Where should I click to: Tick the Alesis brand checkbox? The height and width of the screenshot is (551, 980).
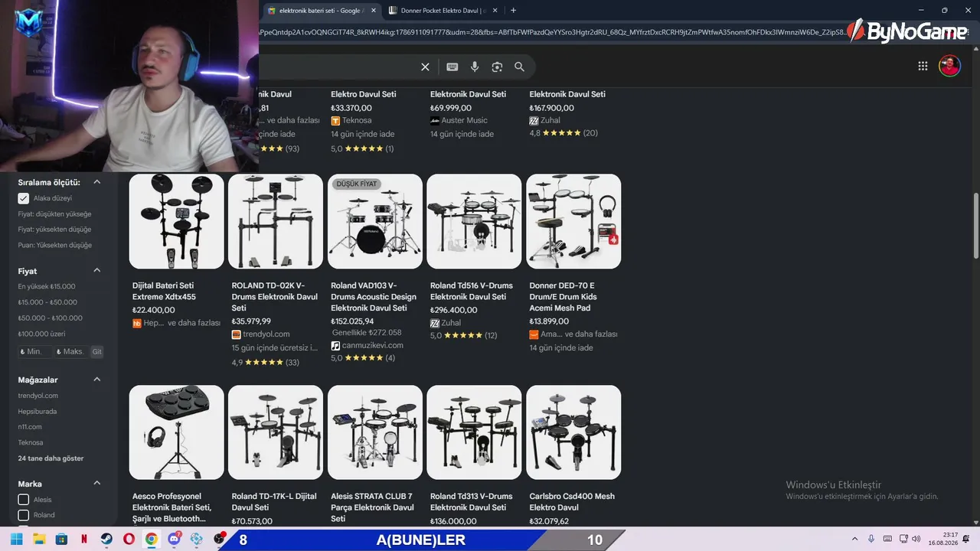[x=24, y=500]
